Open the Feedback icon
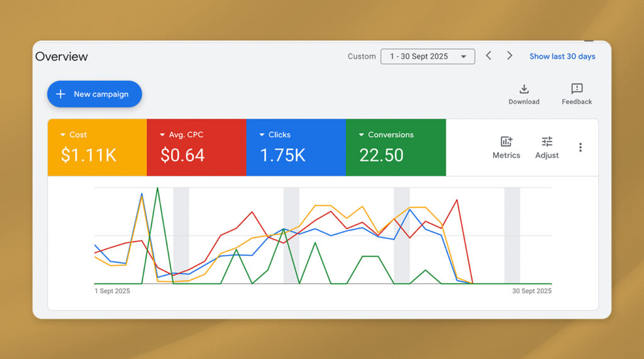Image resolution: width=644 pixels, height=359 pixels. [x=577, y=89]
